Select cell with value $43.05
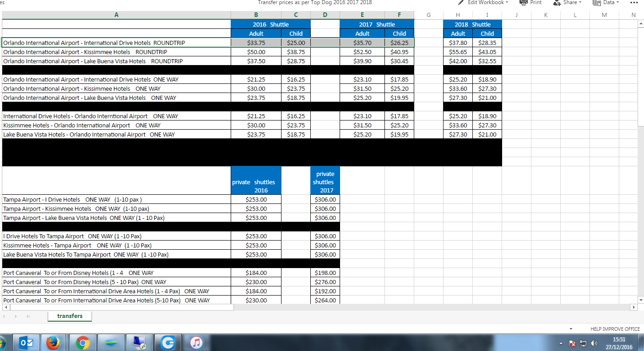 coord(487,52)
